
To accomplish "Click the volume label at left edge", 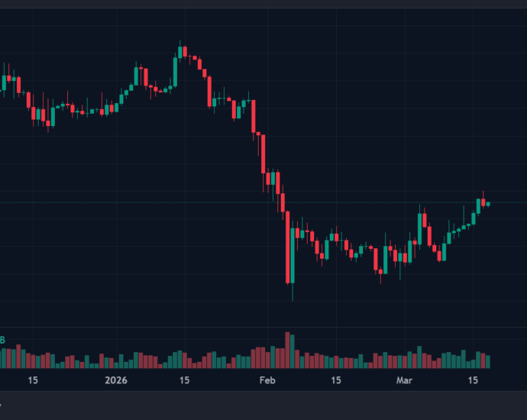I will pos(2,340).
